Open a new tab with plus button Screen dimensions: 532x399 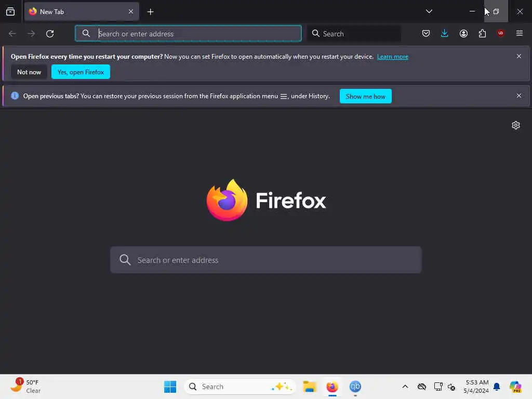(150, 12)
